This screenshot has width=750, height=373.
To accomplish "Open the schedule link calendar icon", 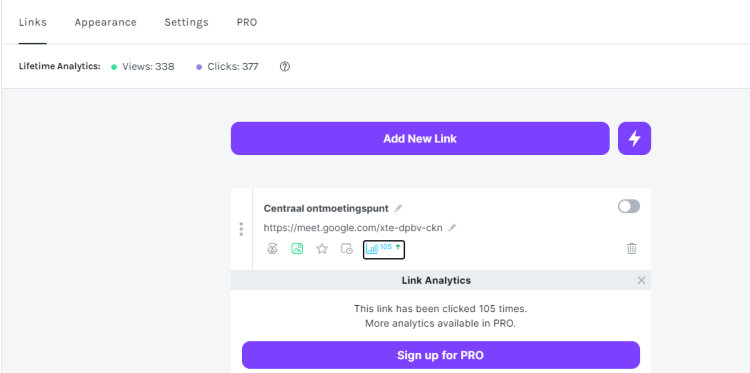I will tap(347, 249).
